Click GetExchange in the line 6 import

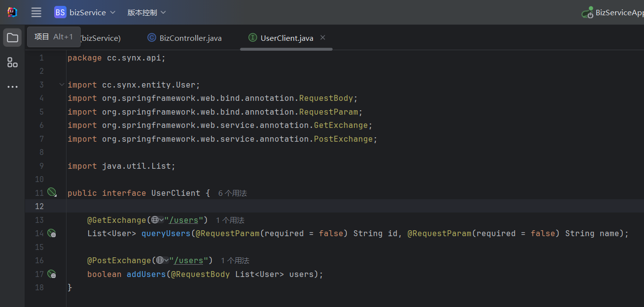341,125
